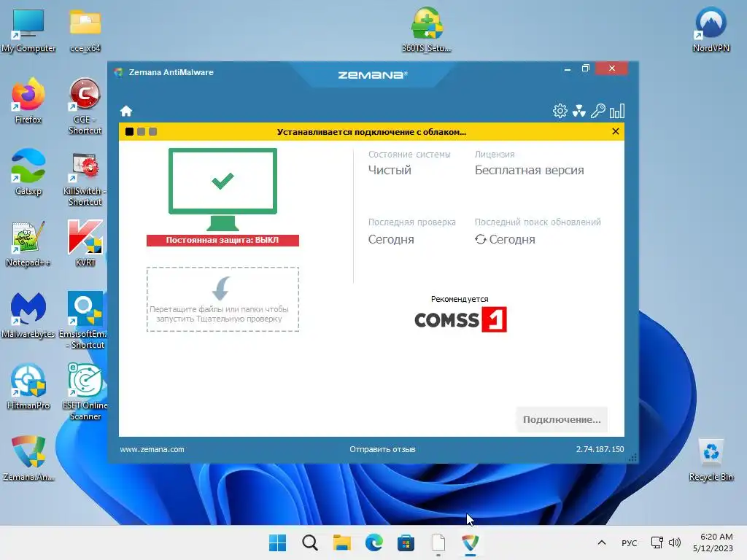
Task: Click the 'Подключение...' button
Action: 562,419
